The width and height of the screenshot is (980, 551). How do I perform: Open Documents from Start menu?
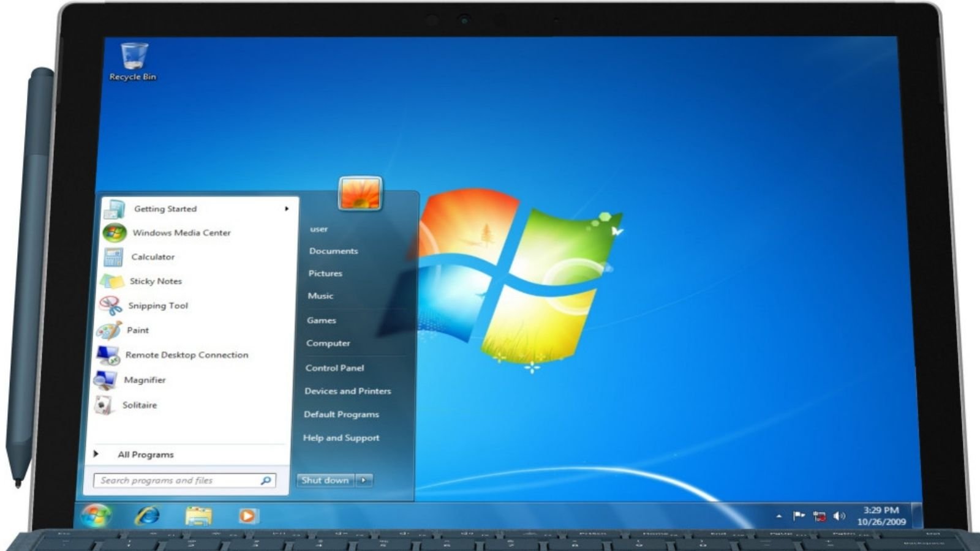pyautogui.click(x=333, y=251)
